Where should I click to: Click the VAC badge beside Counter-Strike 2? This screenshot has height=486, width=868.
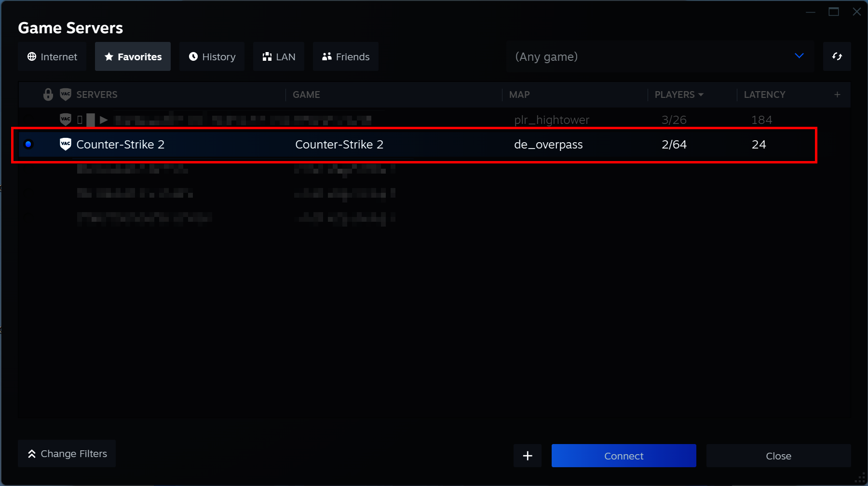[65, 144]
